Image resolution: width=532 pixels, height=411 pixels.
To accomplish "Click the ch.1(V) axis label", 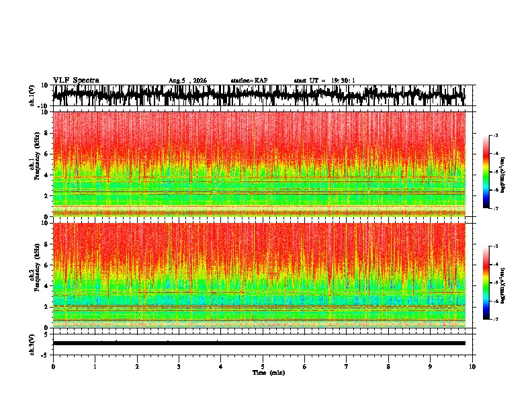I will [32, 97].
